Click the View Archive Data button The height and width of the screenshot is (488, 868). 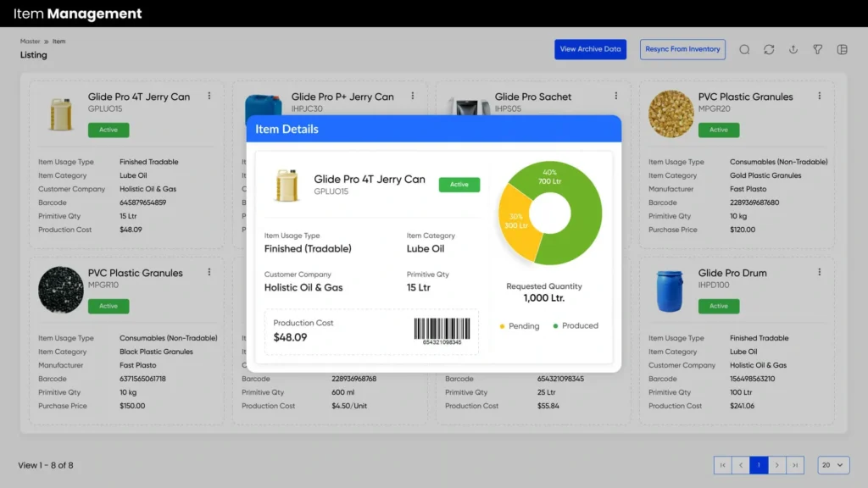coord(590,49)
